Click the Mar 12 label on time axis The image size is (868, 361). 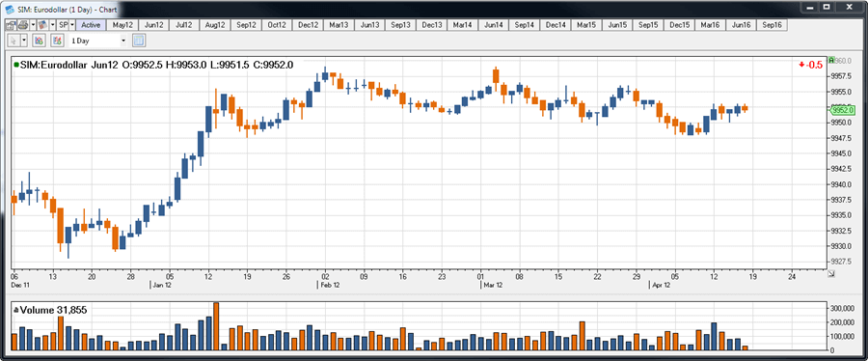click(494, 285)
